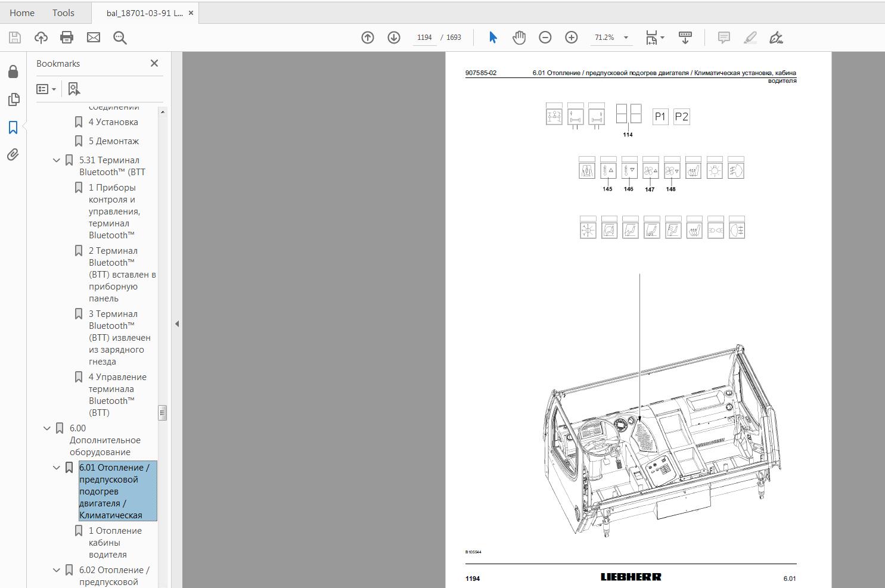
Task: Go to next page with down arrow
Action: point(394,38)
